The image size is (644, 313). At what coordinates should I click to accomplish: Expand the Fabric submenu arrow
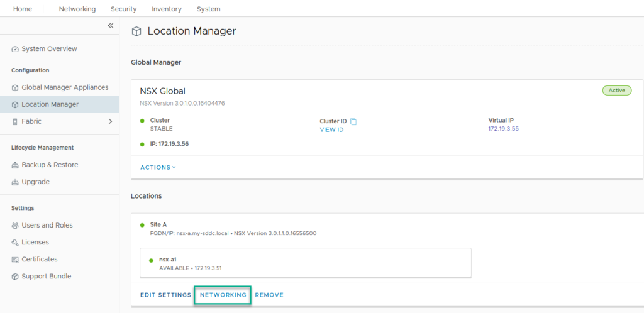(x=110, y=121)
